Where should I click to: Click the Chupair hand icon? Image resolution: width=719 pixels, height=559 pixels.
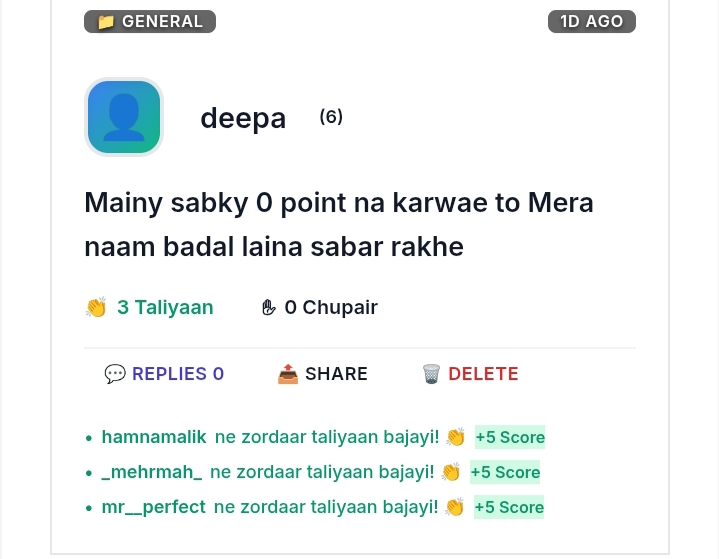(x=269, y=307)
